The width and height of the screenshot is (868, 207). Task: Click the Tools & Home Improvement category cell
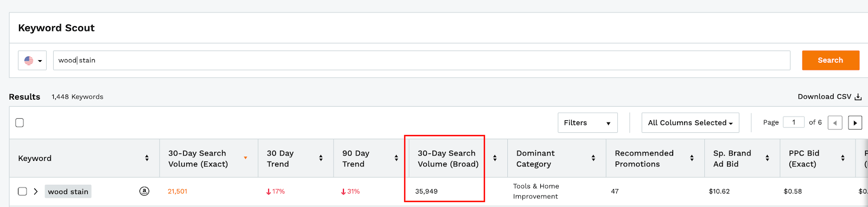[x=536, y=191]
